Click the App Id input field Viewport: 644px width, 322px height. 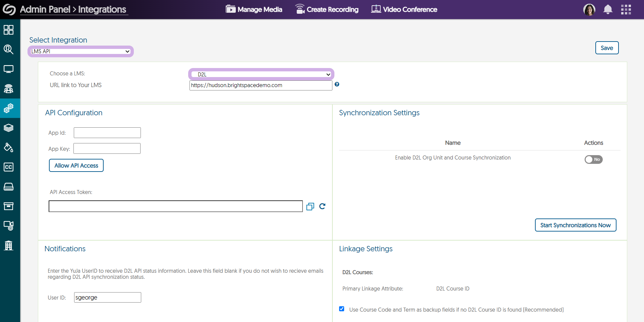click(x=107, y=133)
